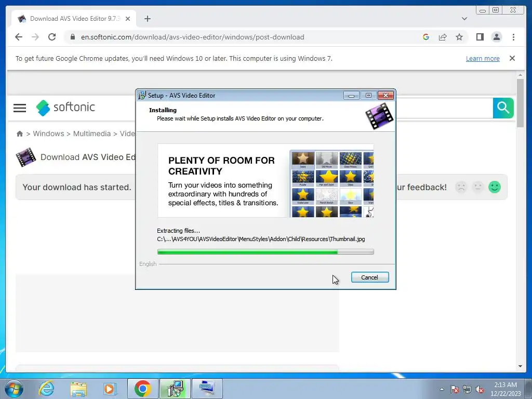The height and width of the screenshot is (399, 532).
Task: Click 'Your download has started.' message
Action: pyautogui.click(x=77, y=187)
